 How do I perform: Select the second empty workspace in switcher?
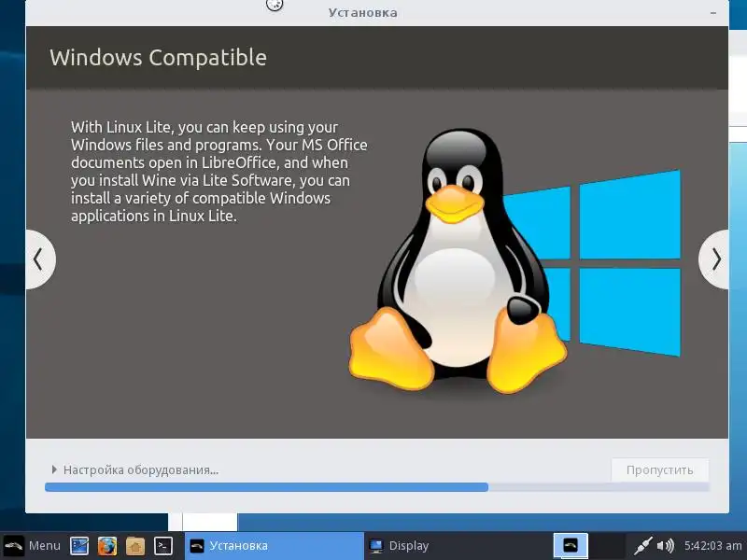tap(607, 546)
